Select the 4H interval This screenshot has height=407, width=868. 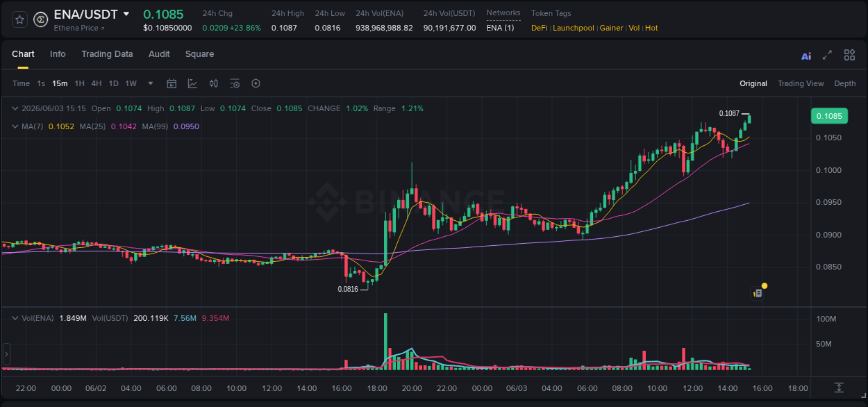(96, 83)
